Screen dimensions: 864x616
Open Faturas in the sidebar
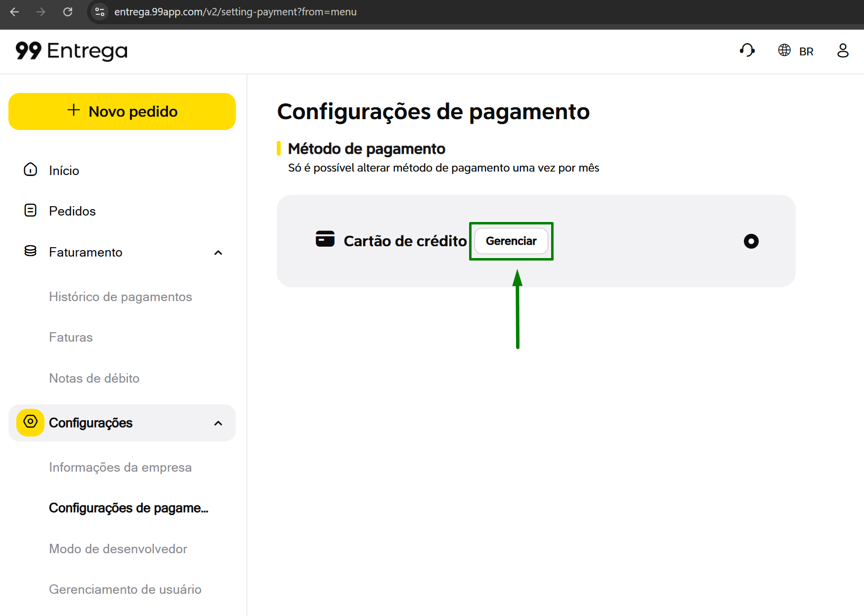tap(71, 337)
